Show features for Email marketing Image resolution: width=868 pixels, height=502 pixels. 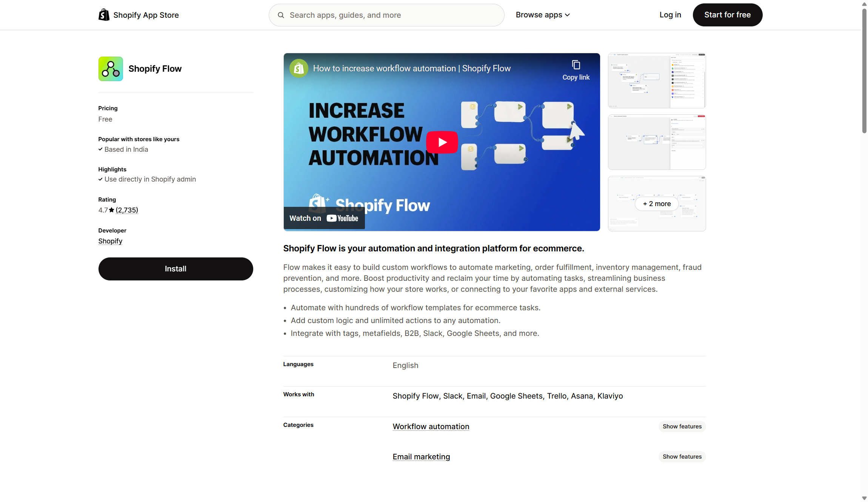click(682, 456)
